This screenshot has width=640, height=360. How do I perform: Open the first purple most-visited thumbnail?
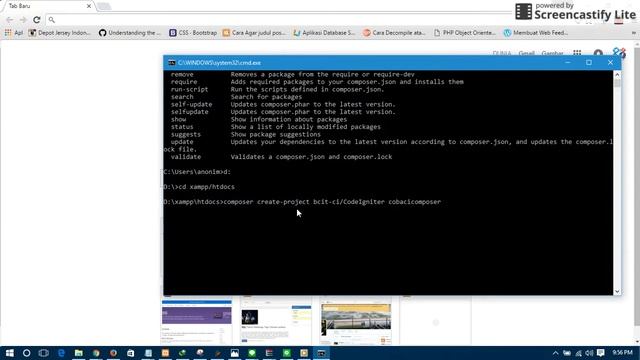tap(197, 322)
